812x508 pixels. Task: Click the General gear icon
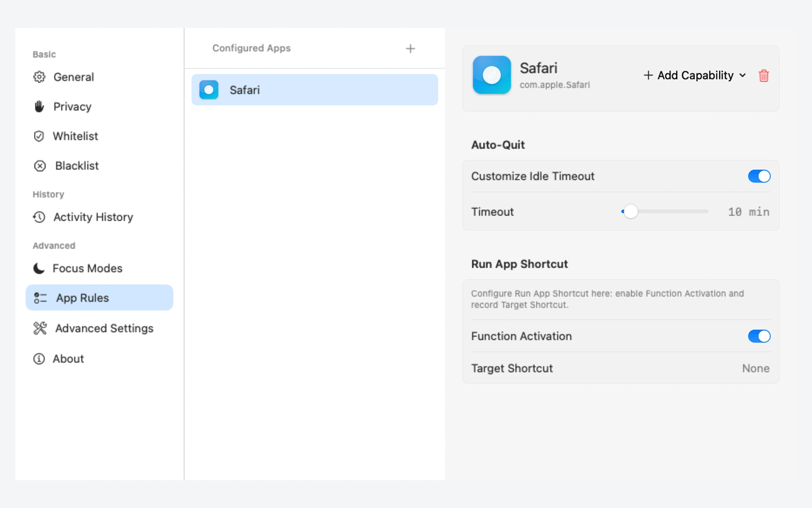coord(39,77)
